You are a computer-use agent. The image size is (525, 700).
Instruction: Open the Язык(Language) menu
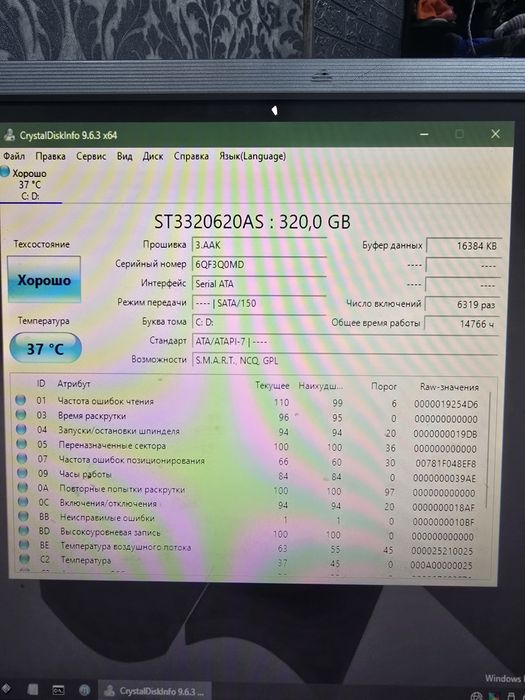point(252,156)
